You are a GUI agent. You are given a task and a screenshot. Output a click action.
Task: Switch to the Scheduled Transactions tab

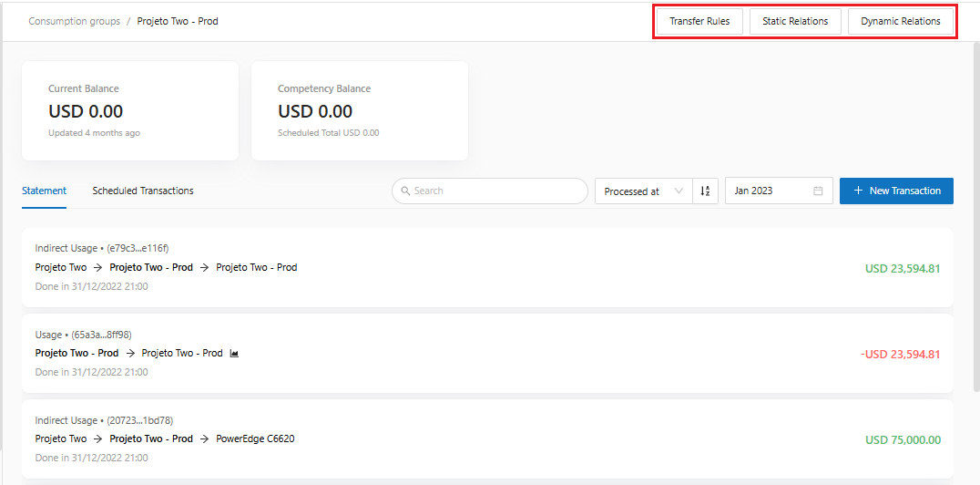pyautogui.click(x=143, y=191)
